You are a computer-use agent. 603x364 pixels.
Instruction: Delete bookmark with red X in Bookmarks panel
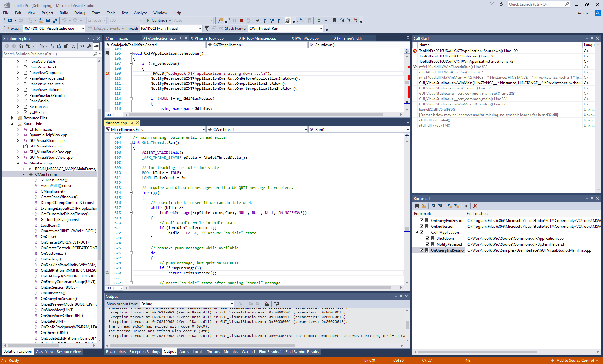click(475, 206)
